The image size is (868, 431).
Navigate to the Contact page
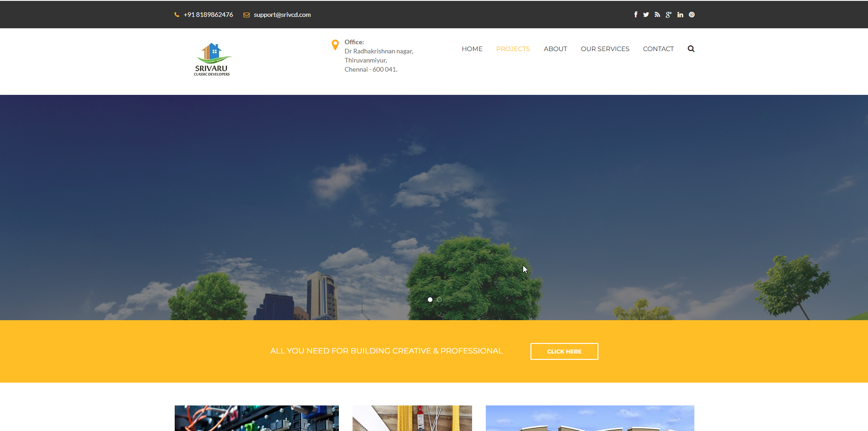pos(658,49)
